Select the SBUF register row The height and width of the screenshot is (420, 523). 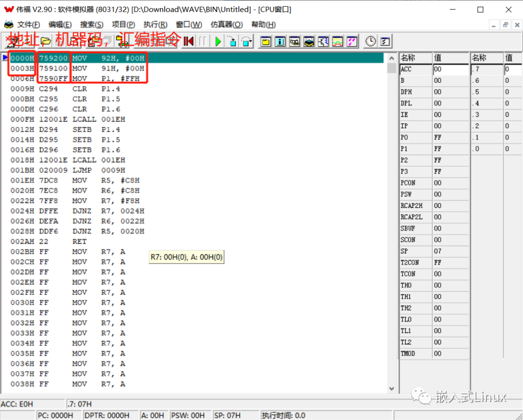pos(434,229)
